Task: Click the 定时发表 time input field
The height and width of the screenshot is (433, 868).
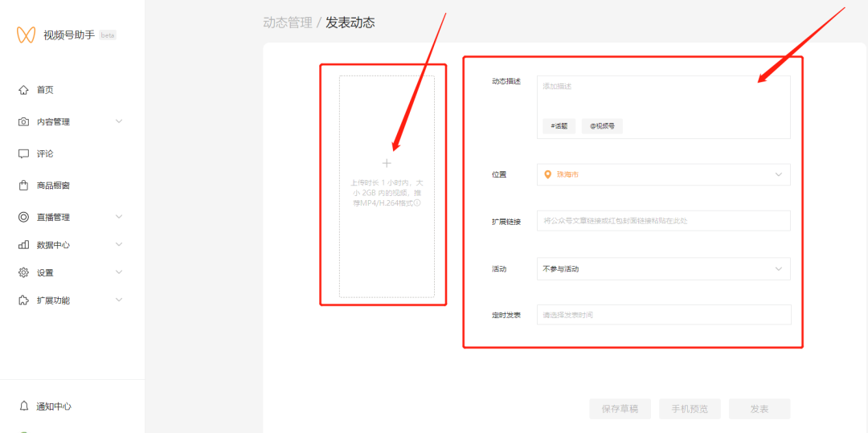Action: pos(664,315)
